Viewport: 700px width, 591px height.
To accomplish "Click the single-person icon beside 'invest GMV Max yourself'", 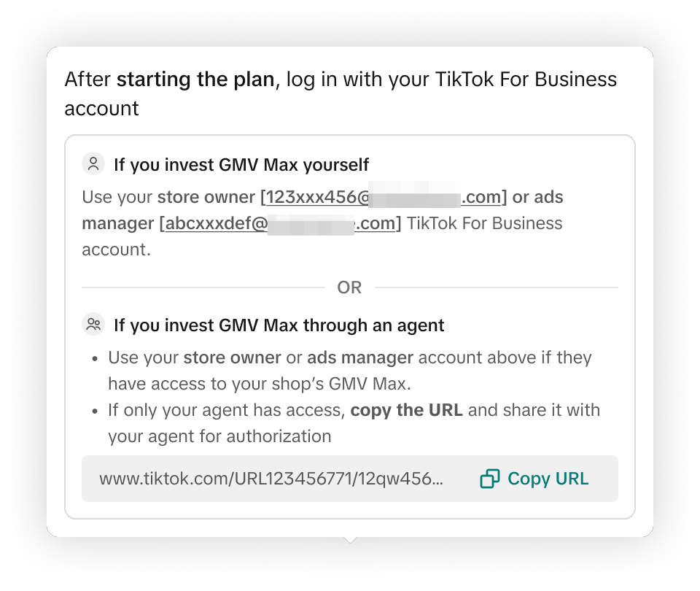I will 93,164.
